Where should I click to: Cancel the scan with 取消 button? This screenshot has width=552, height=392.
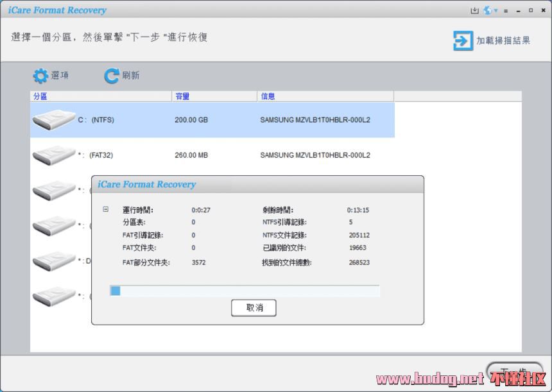(254, 308)
